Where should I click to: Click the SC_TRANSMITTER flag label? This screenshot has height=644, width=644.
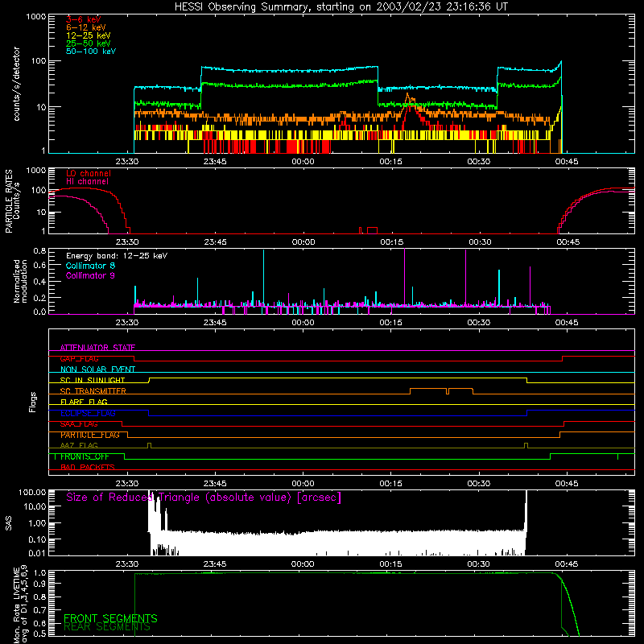[x=93, y=391]
